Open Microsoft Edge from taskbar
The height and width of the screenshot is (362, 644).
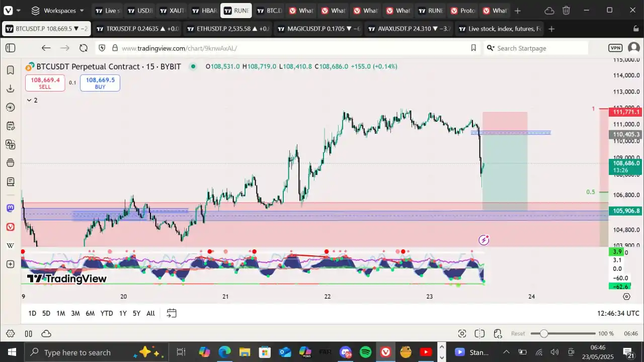pos(224,352)
